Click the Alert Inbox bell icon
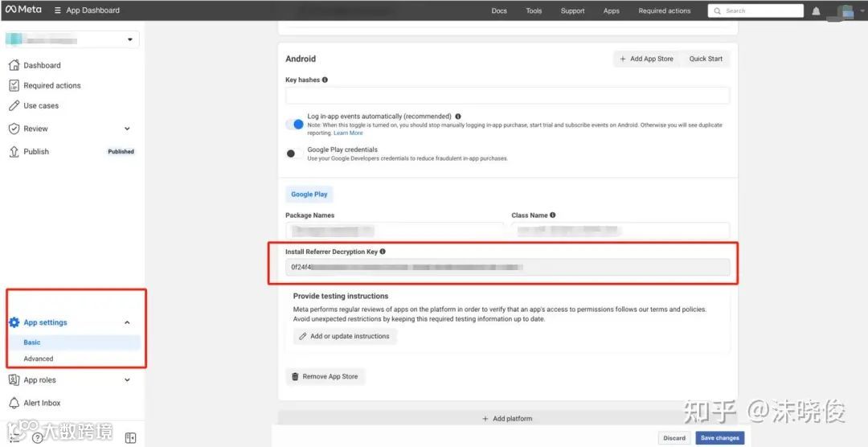This screenshot has width=868, height=447. [14, 403]
